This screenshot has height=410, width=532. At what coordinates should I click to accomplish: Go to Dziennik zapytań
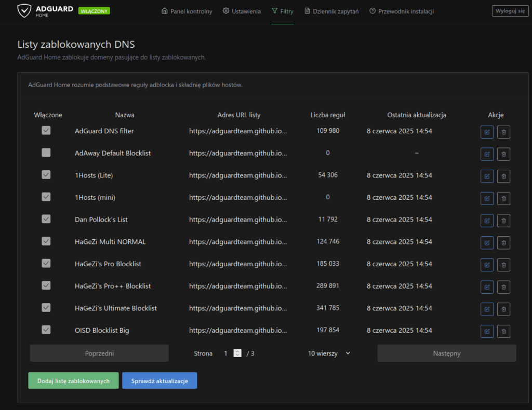[x=331, y=11]
